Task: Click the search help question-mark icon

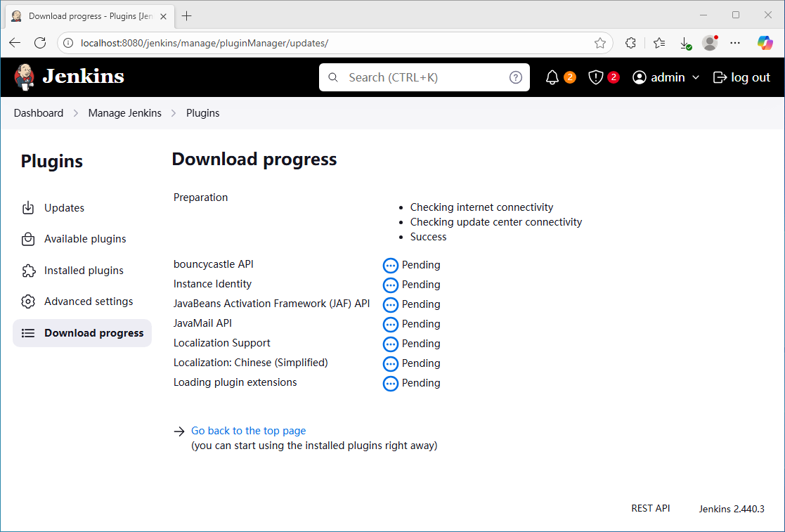Action: pos(516,77)
